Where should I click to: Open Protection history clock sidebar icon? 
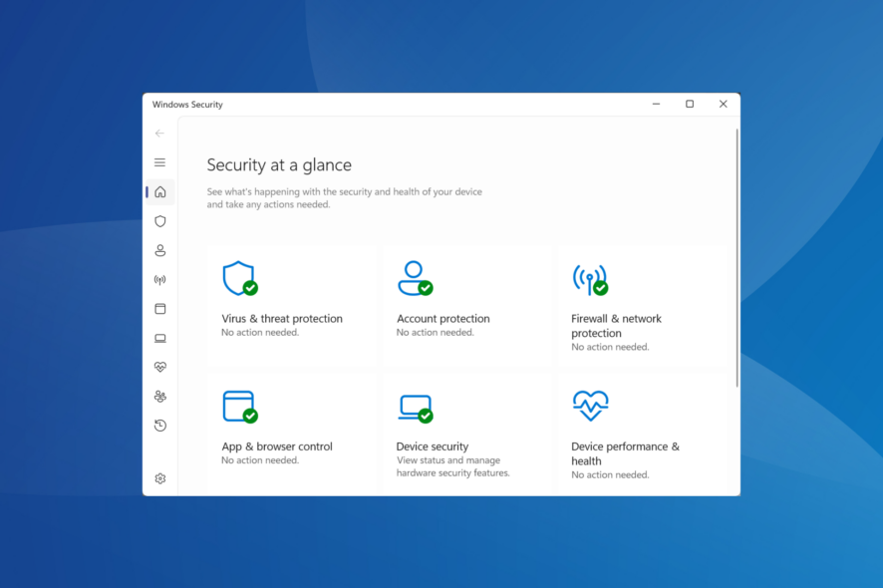160,426
